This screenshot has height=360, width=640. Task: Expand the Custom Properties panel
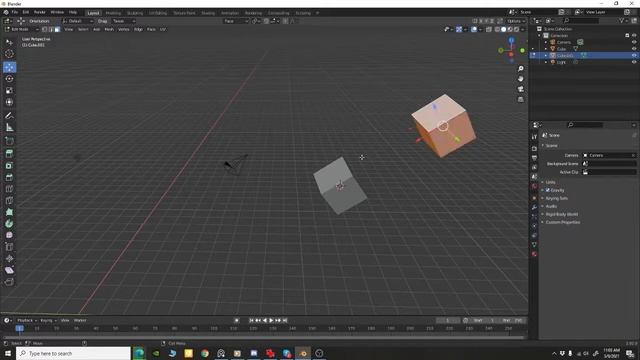click(x=562, y=222)
